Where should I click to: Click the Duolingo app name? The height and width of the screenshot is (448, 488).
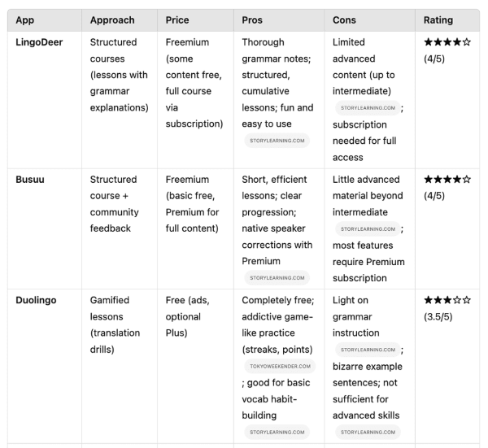point(36,300)
